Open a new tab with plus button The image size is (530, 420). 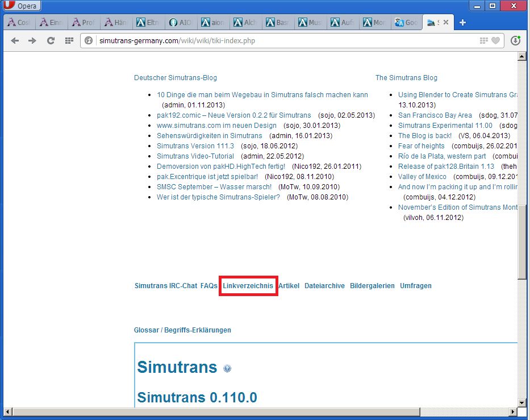462,23
